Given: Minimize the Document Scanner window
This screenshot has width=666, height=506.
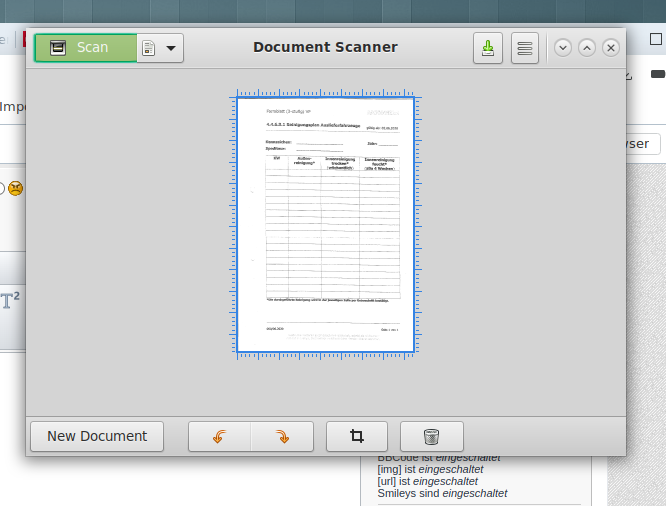Looking at the screenshot, I should click(x=562, y=48).
